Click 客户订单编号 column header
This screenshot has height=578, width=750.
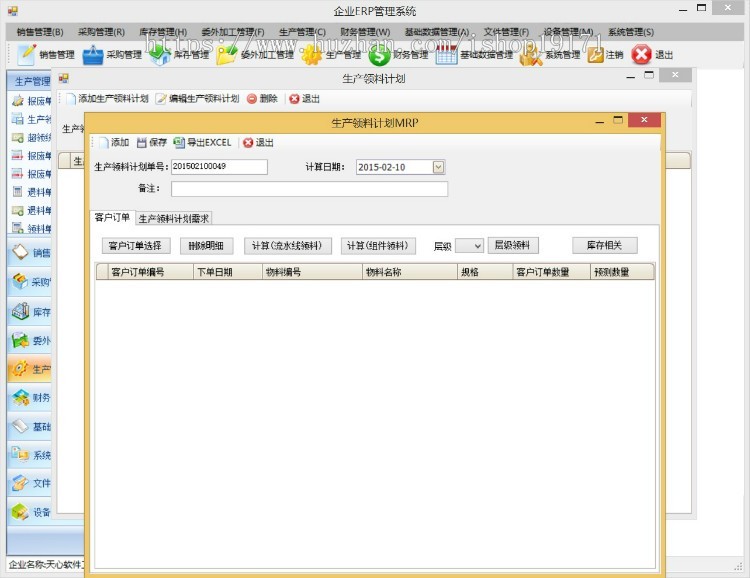click(x=151, y=272)
